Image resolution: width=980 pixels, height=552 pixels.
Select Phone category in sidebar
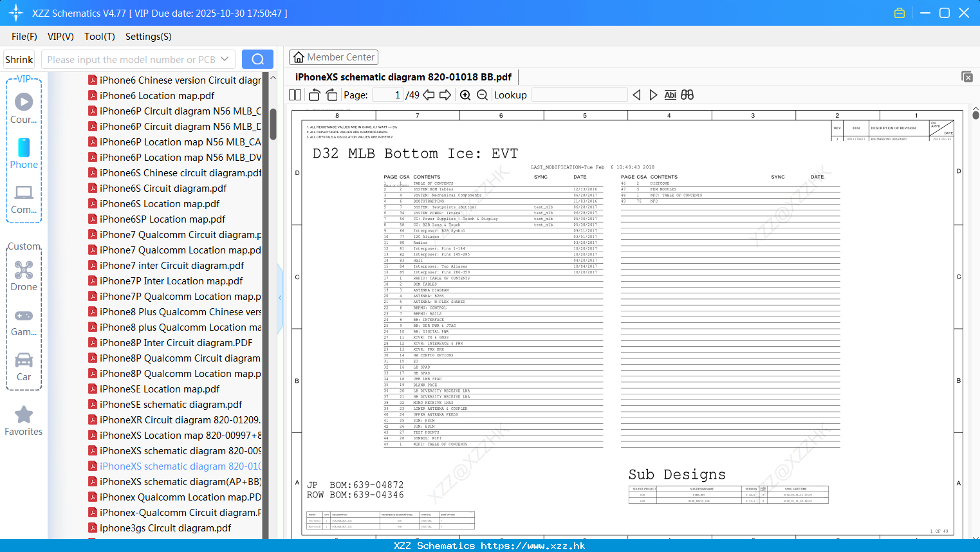pos(24,154)
